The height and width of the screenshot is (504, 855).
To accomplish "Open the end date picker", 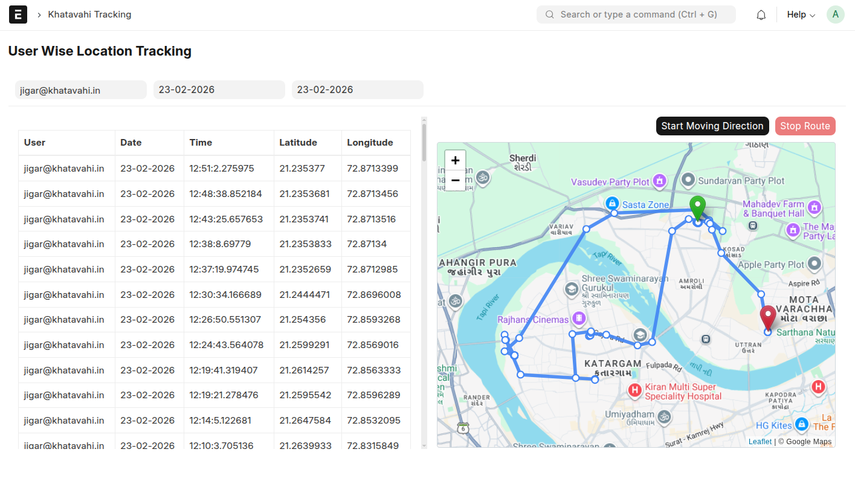I will pyautogui.click(x=357, y=89).
